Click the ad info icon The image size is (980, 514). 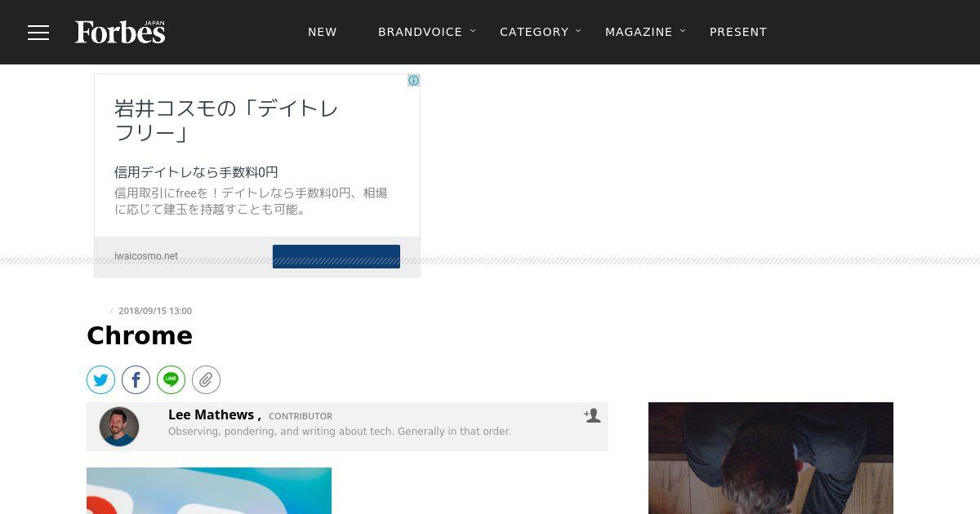click(413, 80)
